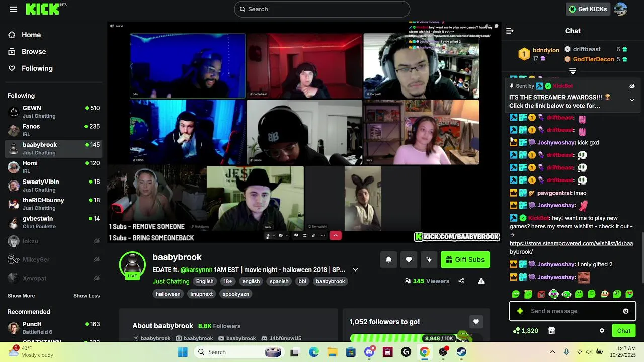Click the heart follow button for baabybrook
Screen dimensions: 644x362
click(x=409, y=259)
